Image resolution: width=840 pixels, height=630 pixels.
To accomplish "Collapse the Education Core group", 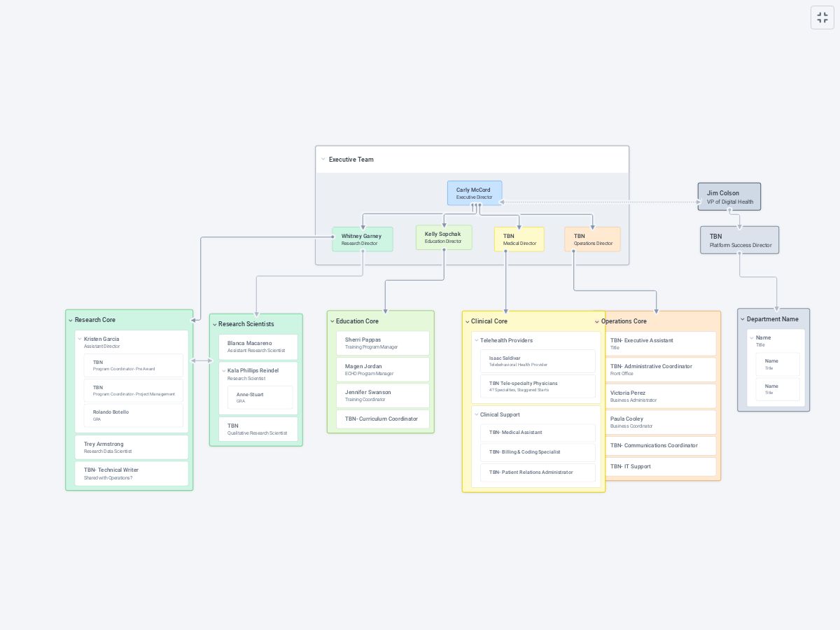I will [x=332, y=322].
